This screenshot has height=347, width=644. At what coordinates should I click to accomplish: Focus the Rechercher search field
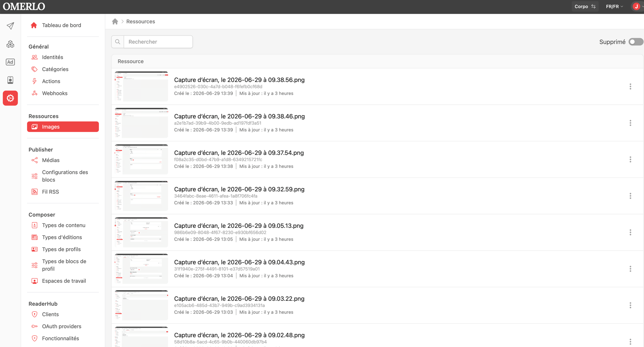[x=158, y=42]
